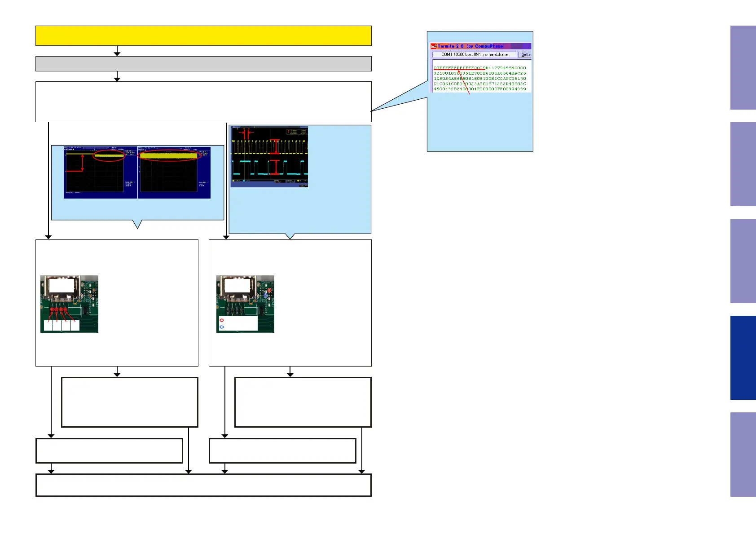Open COM1 19200 bps port configuration button
The width and height of the screenshot is (756, 535).
(474, 54)
